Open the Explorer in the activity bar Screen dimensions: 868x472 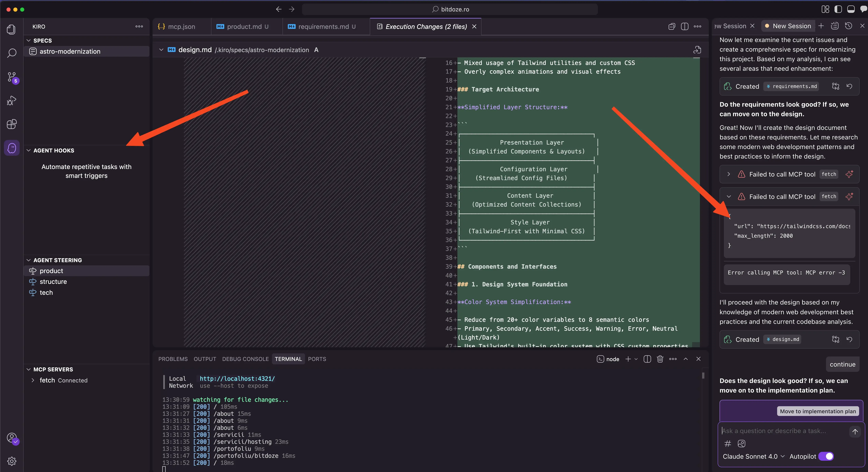point(11,29)
